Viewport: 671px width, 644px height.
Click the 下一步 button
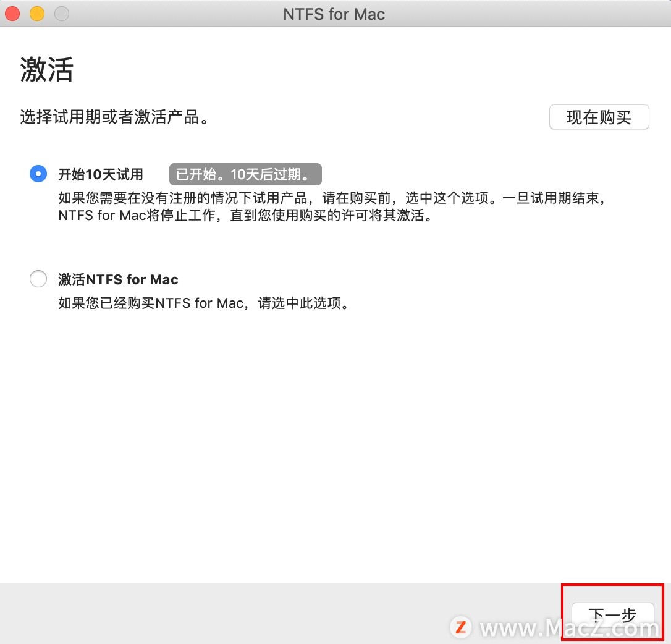[612, 616]
